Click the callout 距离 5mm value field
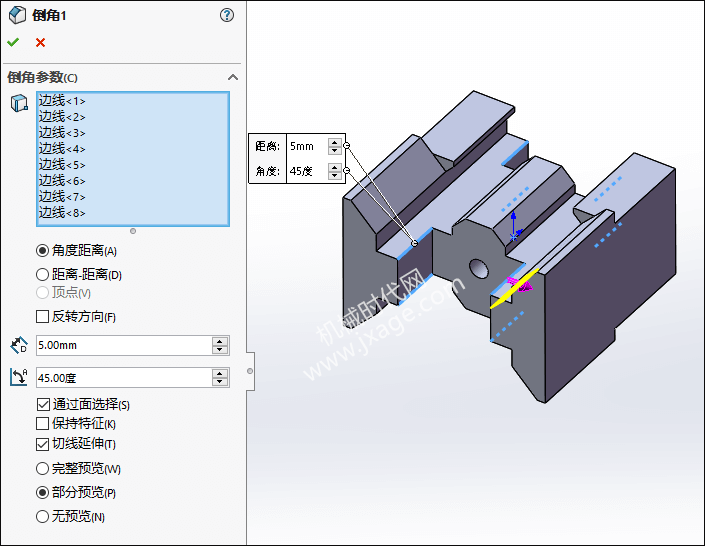 (307, 146)
